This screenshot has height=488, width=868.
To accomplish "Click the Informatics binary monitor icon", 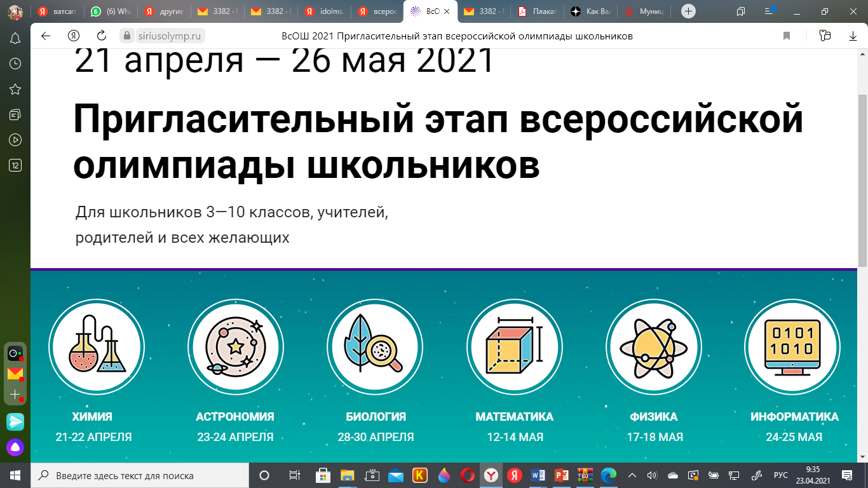I will pos(792,348).
